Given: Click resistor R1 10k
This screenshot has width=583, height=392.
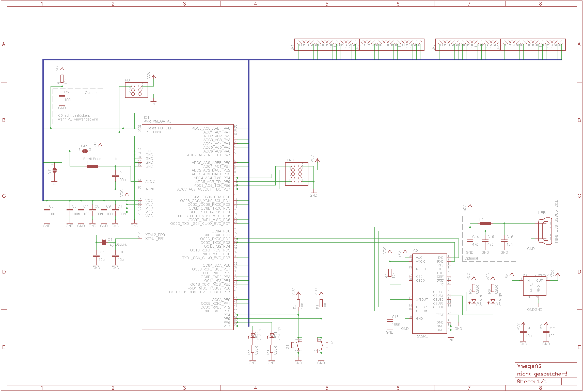Looking at the screenshot, I should pyautogui.click(x=62, y=79).
